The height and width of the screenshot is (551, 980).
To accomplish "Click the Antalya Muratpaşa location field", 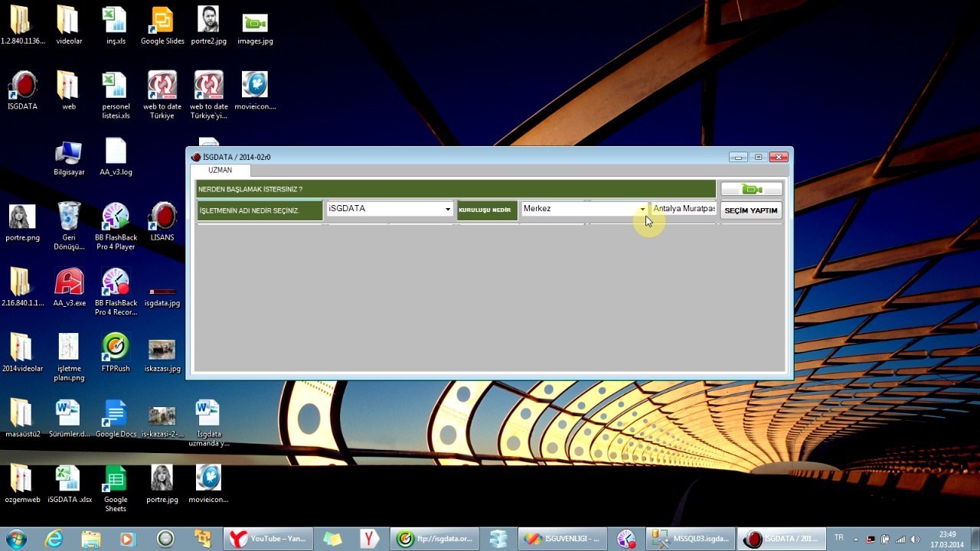I will coord(684,209).
